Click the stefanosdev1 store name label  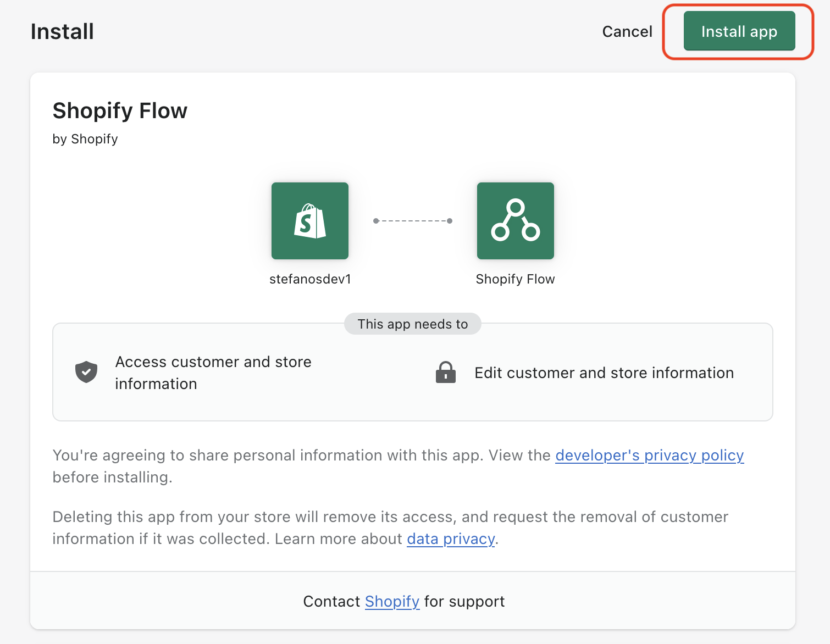point(310,279)
